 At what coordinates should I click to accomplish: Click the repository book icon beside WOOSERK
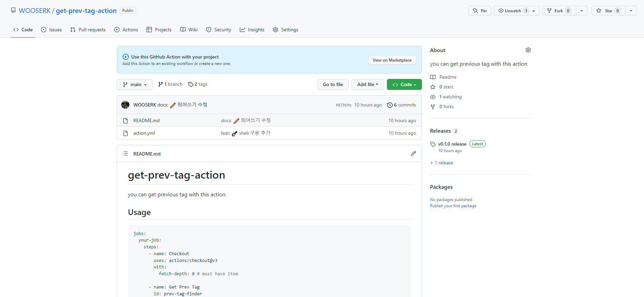[x=13, y=10]
